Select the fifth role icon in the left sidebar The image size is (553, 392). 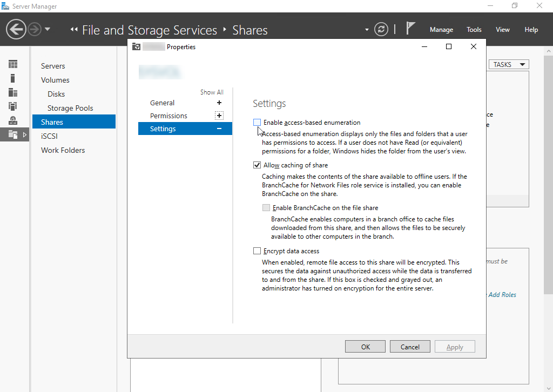coord(13,120)
